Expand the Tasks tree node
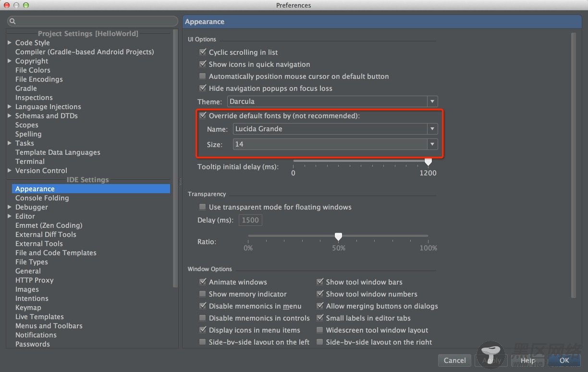The image size is (588, 372). [10, 143]
